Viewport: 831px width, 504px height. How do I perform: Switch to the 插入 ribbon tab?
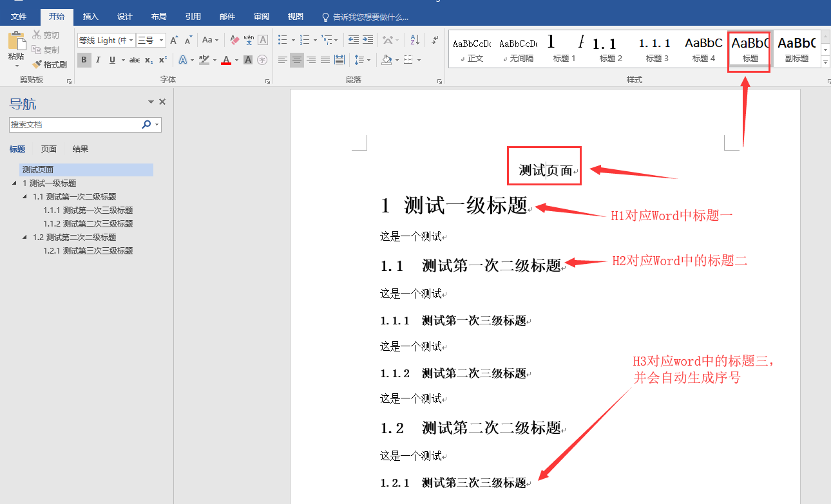[x=90, y=16]
